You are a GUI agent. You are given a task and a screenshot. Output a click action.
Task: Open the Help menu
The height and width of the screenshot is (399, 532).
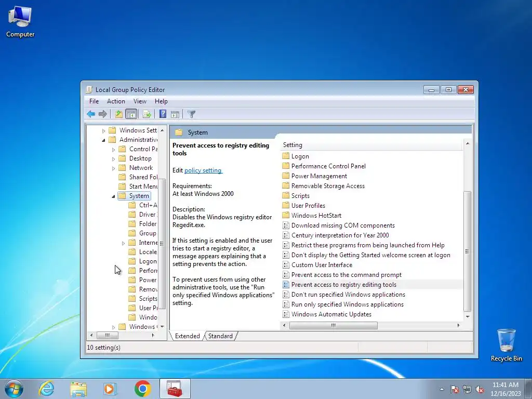click(x=161, y=101)
